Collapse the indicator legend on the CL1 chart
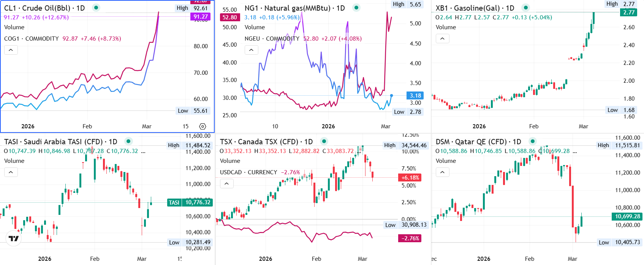Viewport: 644px width, 265px height. tap(11, 50)
